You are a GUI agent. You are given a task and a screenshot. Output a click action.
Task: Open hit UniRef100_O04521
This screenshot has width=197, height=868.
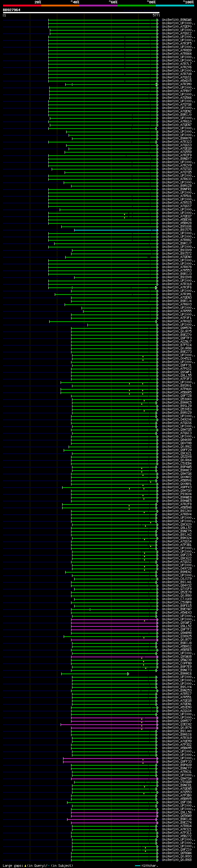[177, 358]
